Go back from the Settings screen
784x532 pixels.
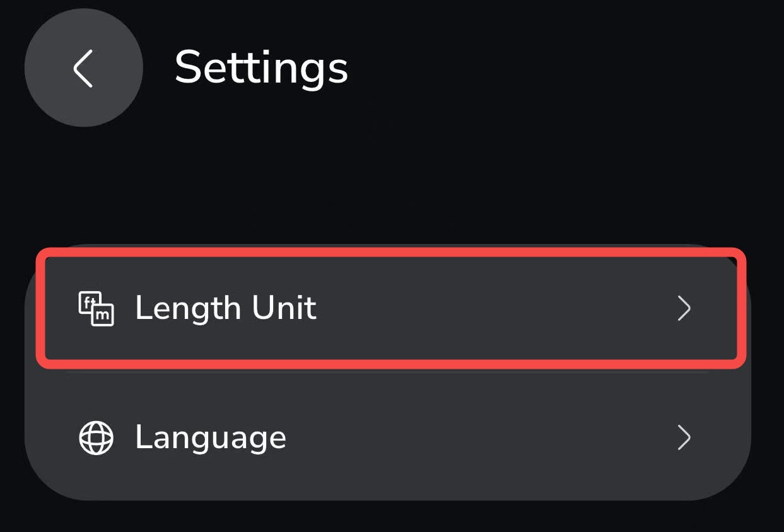pos(83,67)
